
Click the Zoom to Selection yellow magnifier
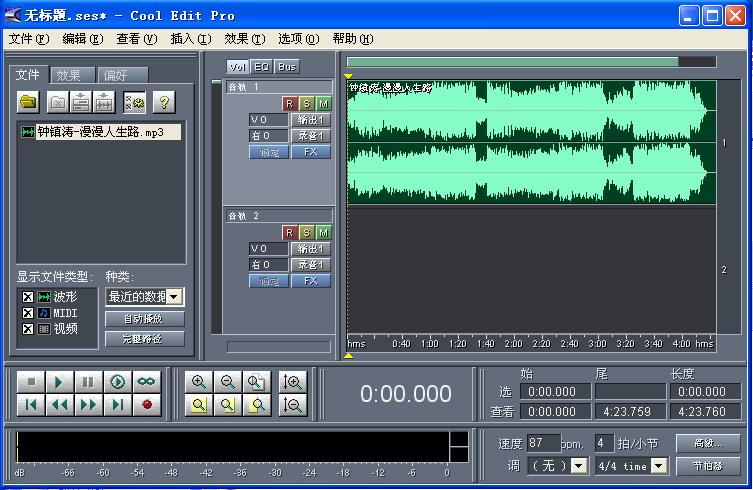click(x=199, y=405)
